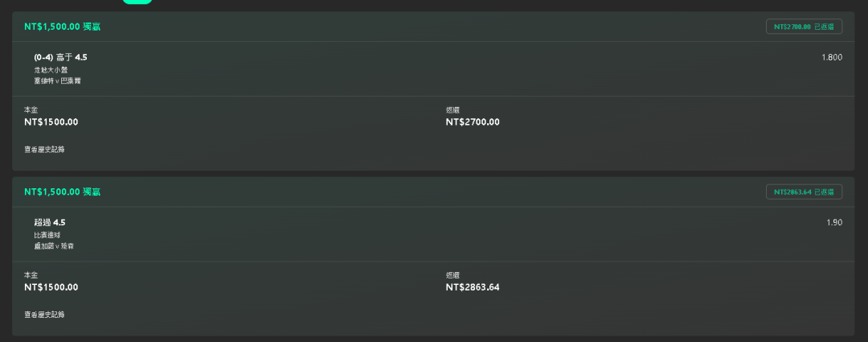Open 查看歷史記錄 for the 超過 4.5 bet
The image size is (868, 342).
click(x=44, y=315)
